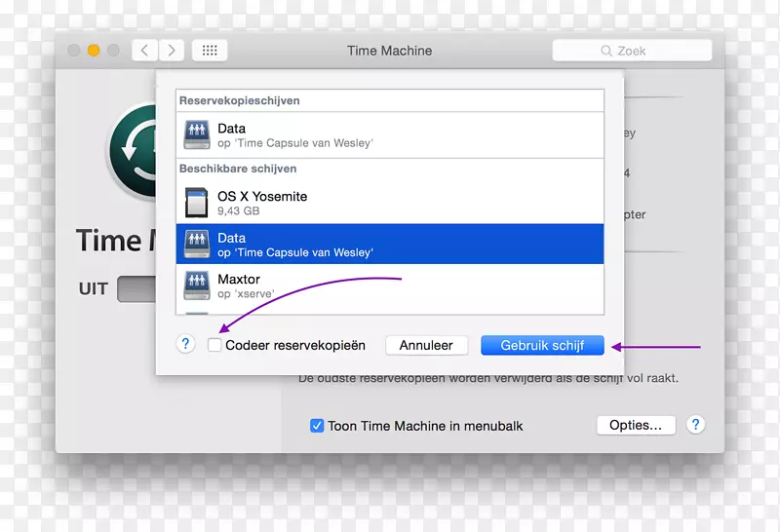Minimize window with the yellow button
This screenshot has height=532, width=780.
point(94,51)
